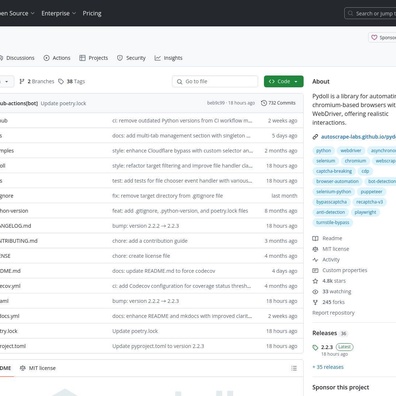The image size is (396, 396).
Task: Click the branch icon beside Branches
Action: (22, 81)
